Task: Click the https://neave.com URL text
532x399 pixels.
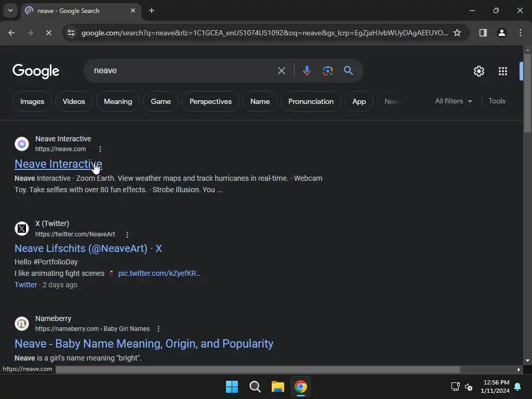Action: coord(60,149)
